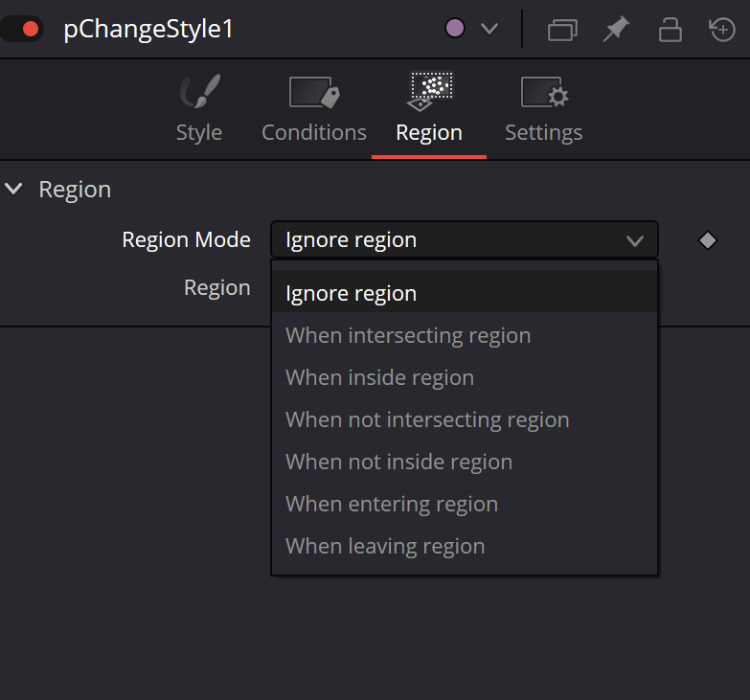Open the Region Mode combo box
This screenshot has height=700, width=750.
465,239
